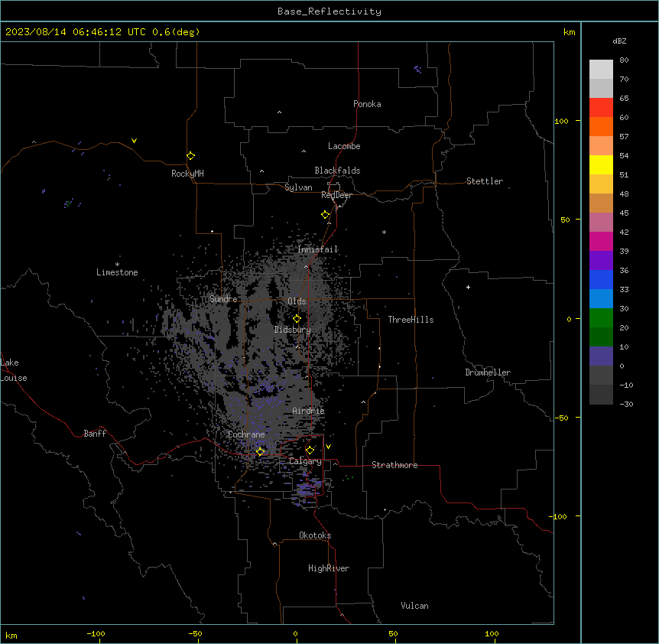The height and width of the screenshot is (644, 659).
Task: Click the Stettler city label
Action: [x=485, y=181]
